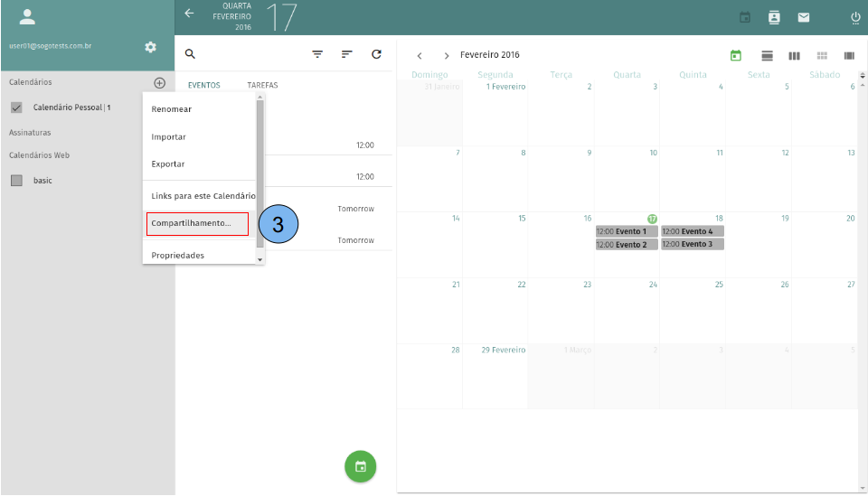Open the address book contacts icon

point(774,17)
